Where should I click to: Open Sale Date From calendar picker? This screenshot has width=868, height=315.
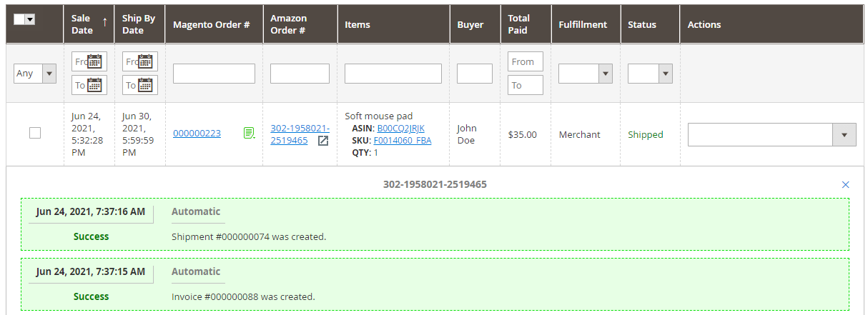click(x=94, y=61)
